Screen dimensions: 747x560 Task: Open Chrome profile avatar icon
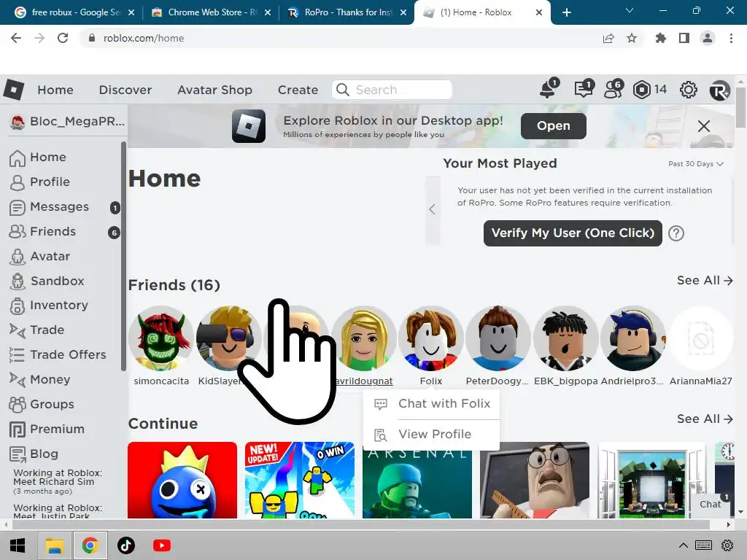[x=708, y=38]
